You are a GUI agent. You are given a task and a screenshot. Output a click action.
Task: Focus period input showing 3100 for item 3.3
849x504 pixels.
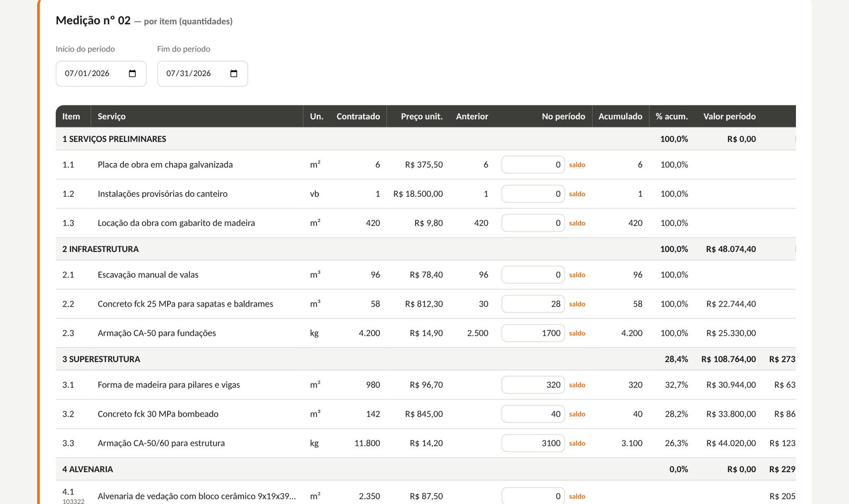tap(533, 443)
